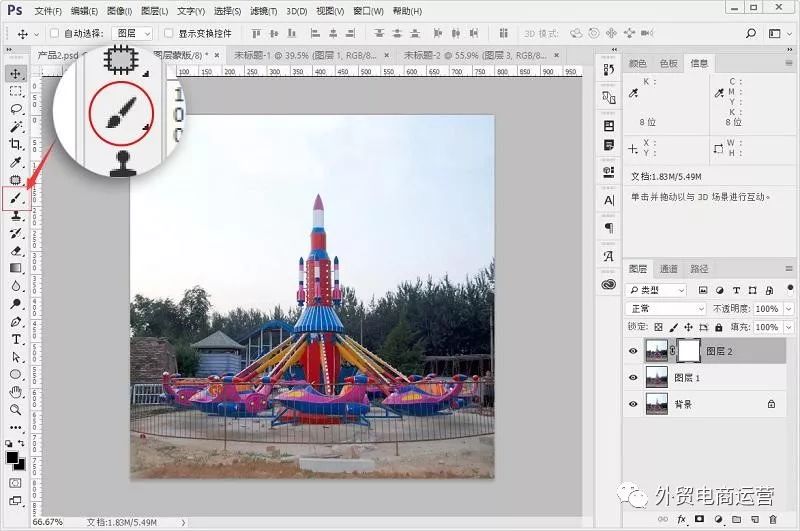Switch to 色板 tab

coord(668,63)
